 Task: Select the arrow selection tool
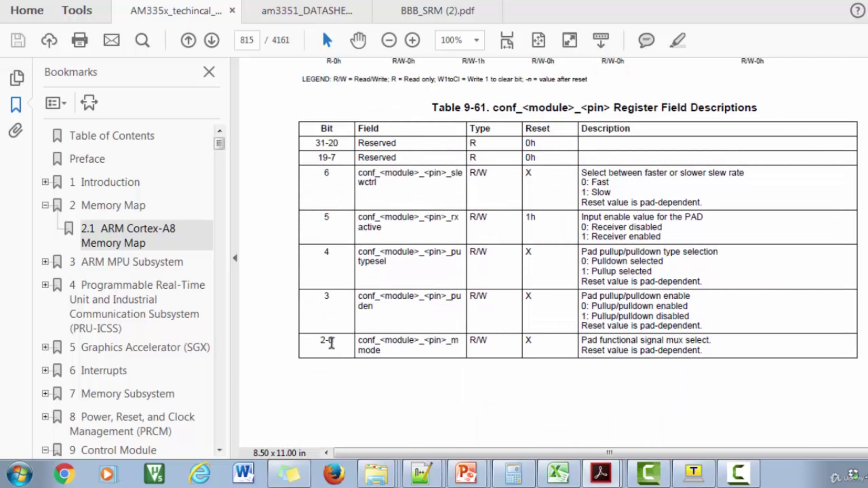coord(327,40)
